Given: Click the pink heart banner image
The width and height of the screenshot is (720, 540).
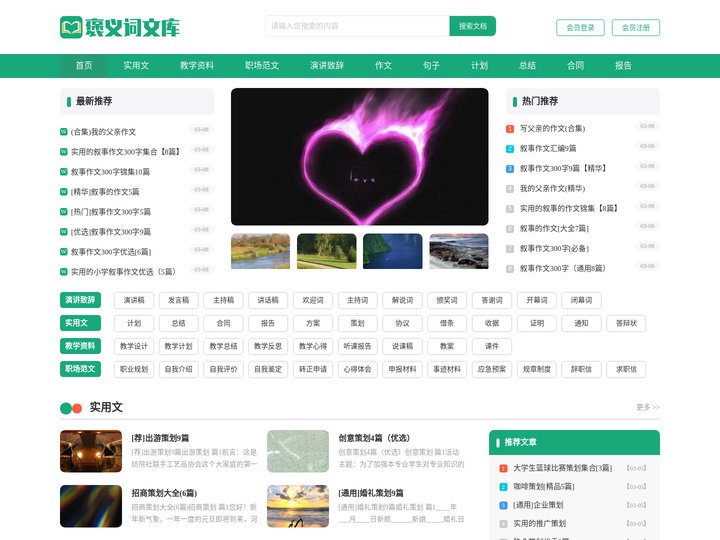Looking at the screenshot, I should pos(360,157).
